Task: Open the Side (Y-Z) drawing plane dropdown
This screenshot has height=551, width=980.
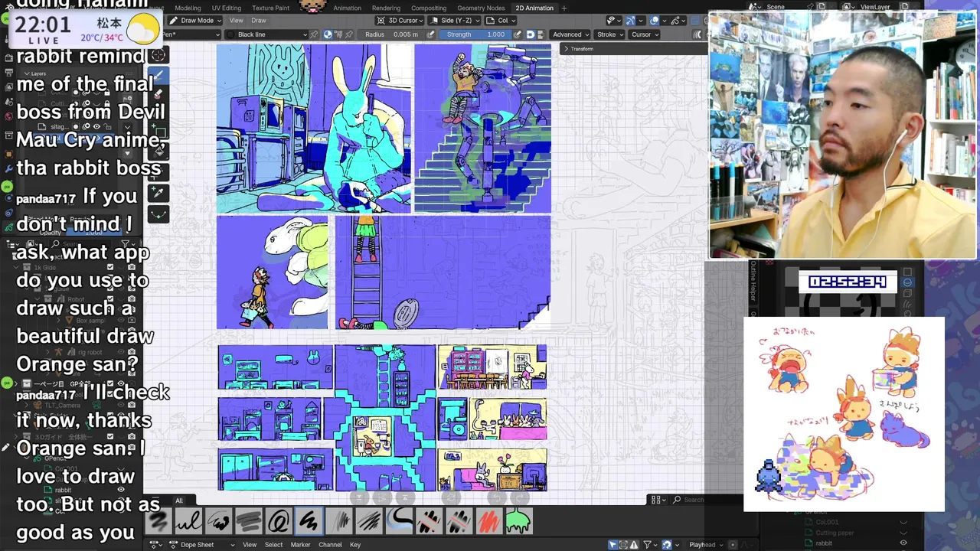Action: coord(454,21)
